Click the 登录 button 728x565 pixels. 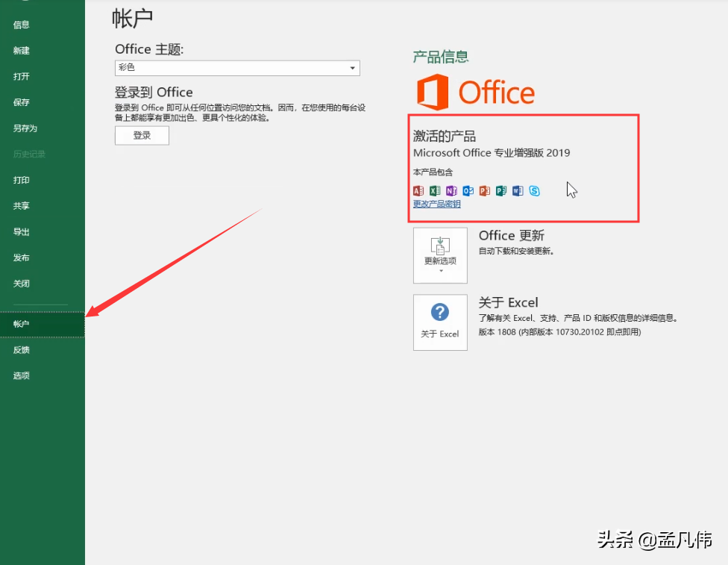tap(142, 135)
